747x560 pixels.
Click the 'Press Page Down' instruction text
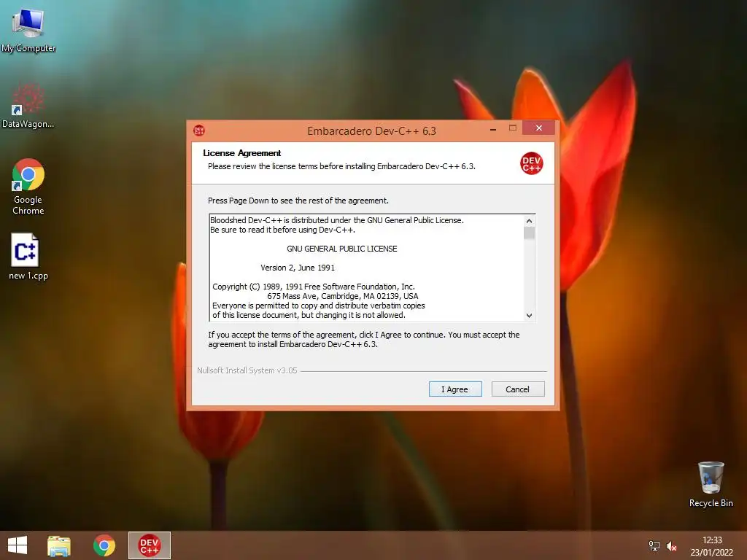(298, 201)
